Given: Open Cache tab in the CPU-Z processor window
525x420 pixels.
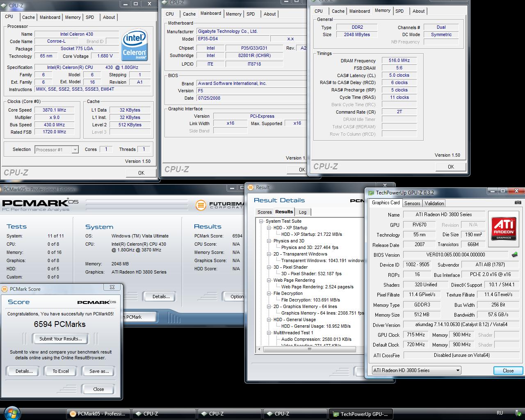Looking at the screenshot, I should pyautogui.click(x=28, y=17).
